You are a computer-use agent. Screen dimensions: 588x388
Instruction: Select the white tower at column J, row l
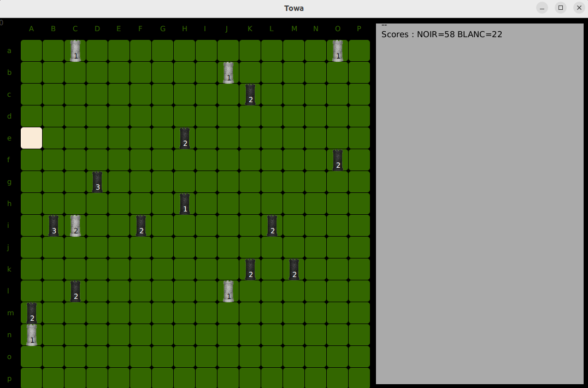click(228, 291)
